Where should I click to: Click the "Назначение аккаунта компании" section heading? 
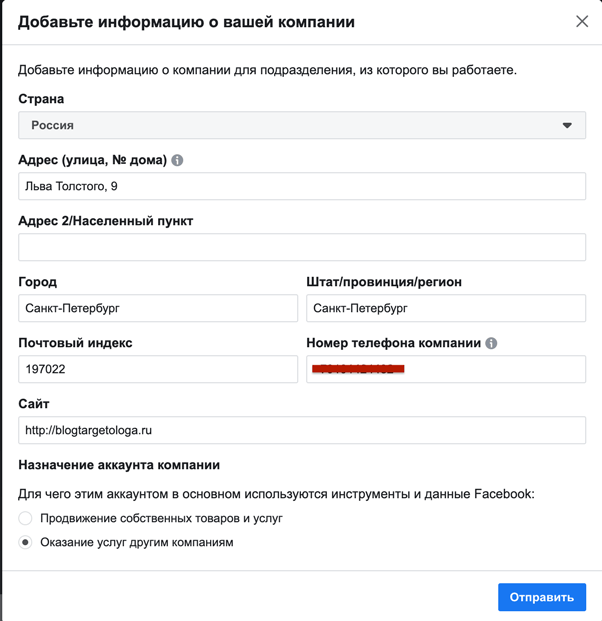click(119, 465)
